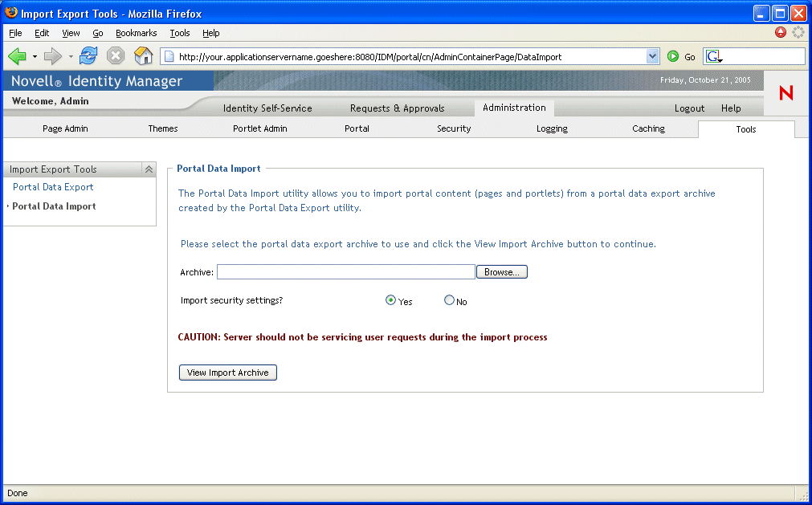Go to the Identity Self-Service tab

(267, 108)
